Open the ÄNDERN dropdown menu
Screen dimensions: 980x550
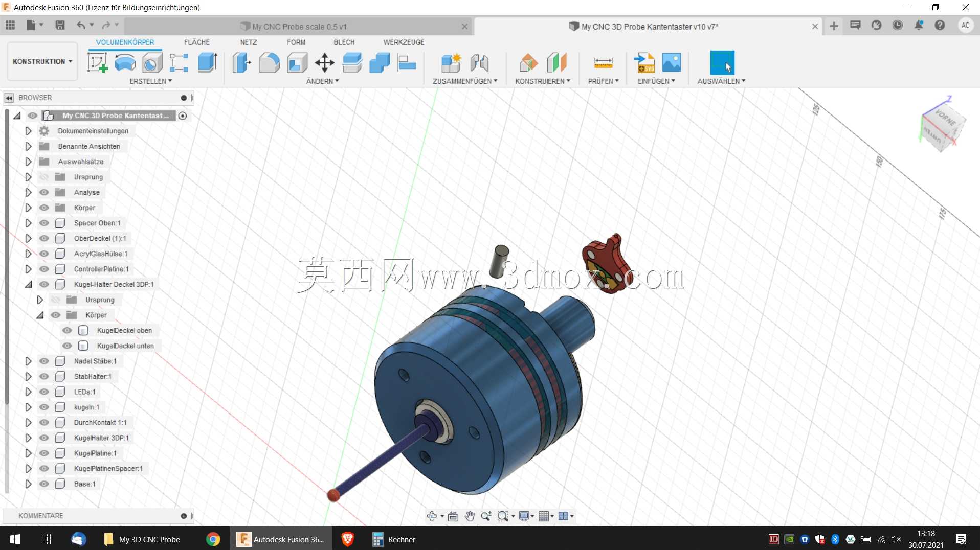(x=322, y=81)
